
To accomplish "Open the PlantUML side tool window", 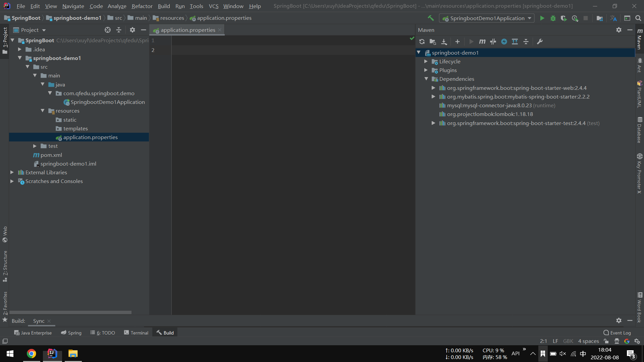I will (x=640, y=94).
